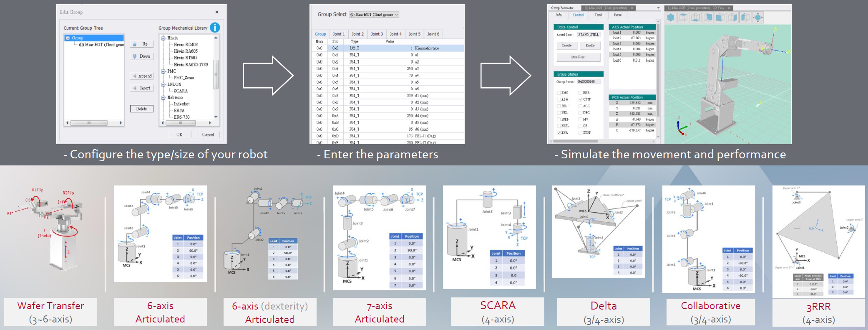Click the bottom-face cube view icon
This screenshot has width=868, height=330.
tap(696, 18)
